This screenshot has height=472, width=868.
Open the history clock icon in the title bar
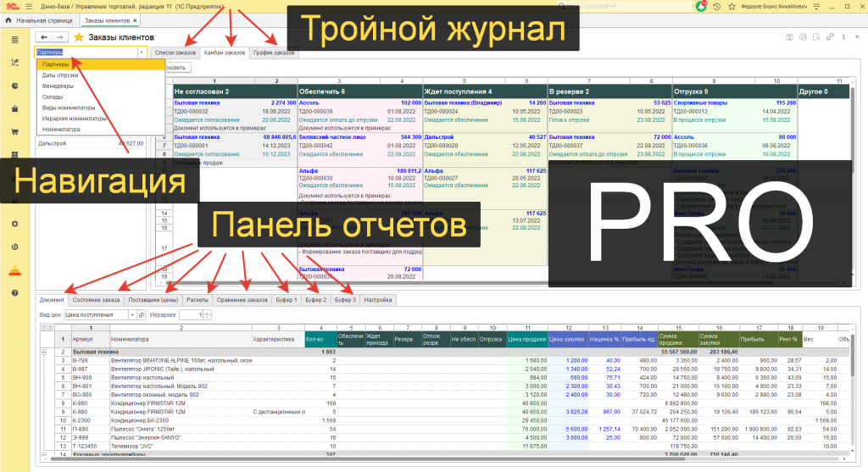[x=717, y=7]
